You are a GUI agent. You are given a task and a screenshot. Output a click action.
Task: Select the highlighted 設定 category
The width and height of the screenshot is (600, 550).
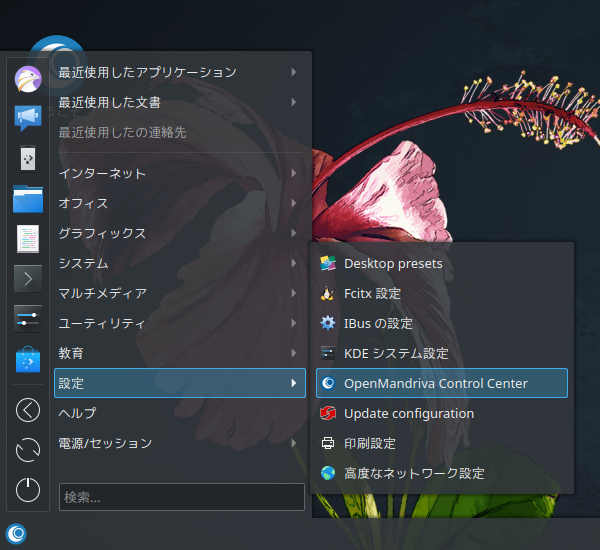[x=180, y=383]
